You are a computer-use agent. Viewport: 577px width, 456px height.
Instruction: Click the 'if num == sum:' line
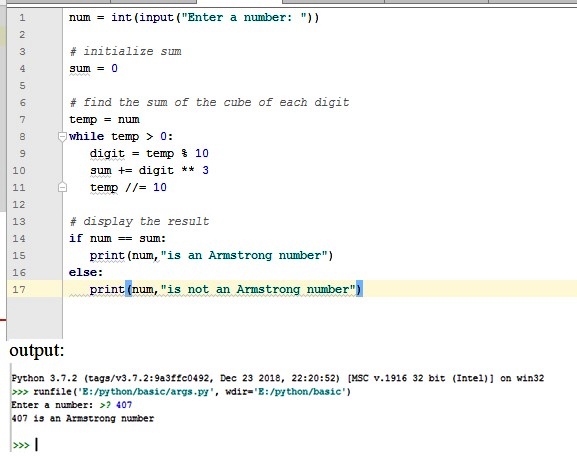tap(117, 238)
